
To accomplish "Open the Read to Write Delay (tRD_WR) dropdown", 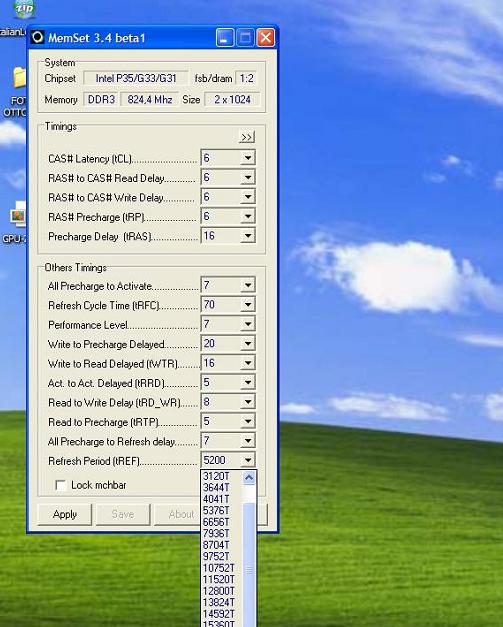I will pyautogui.click(x=248, y=402).
